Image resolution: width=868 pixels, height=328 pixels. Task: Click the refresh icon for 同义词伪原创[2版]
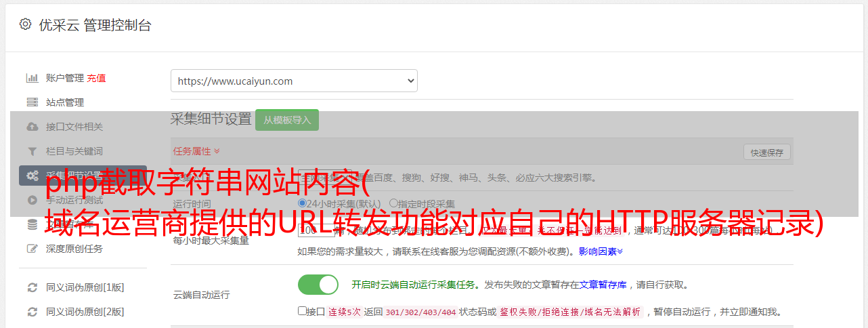(32, 312)
